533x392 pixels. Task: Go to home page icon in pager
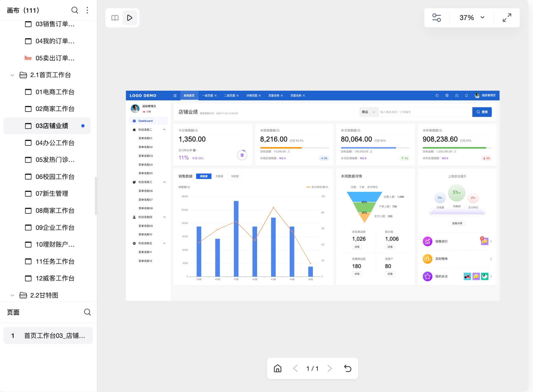tap(277, 368)
